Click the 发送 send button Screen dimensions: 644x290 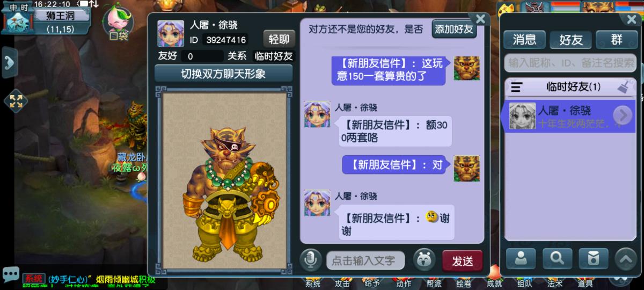[462, 261]
